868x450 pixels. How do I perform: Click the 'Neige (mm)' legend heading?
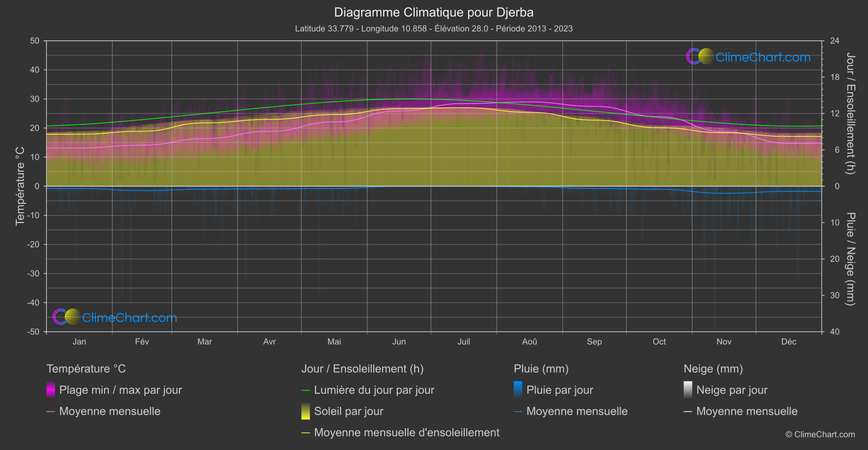713,369
